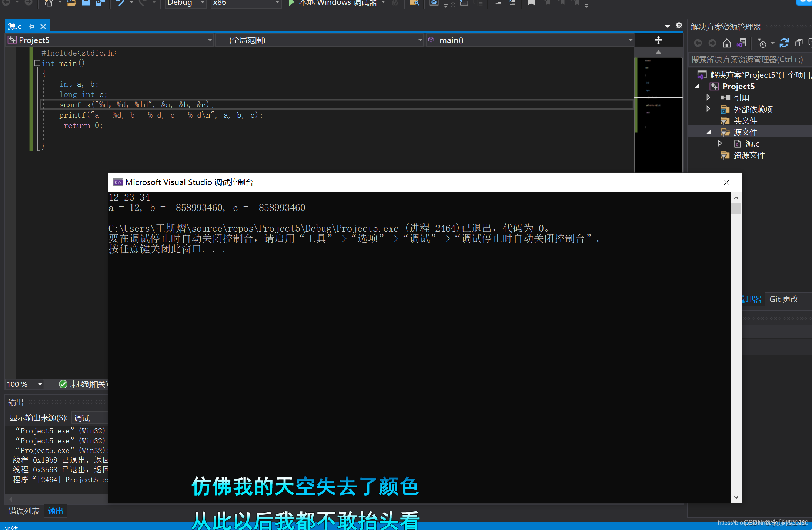Image resolution: width=812 pixels, height=530 pixels.
Task: Select the solution 'Project5' node
Action: [754, 75]
